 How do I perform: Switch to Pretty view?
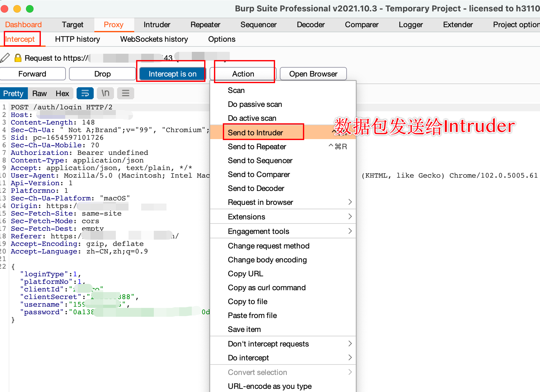(x=13, y=94)
